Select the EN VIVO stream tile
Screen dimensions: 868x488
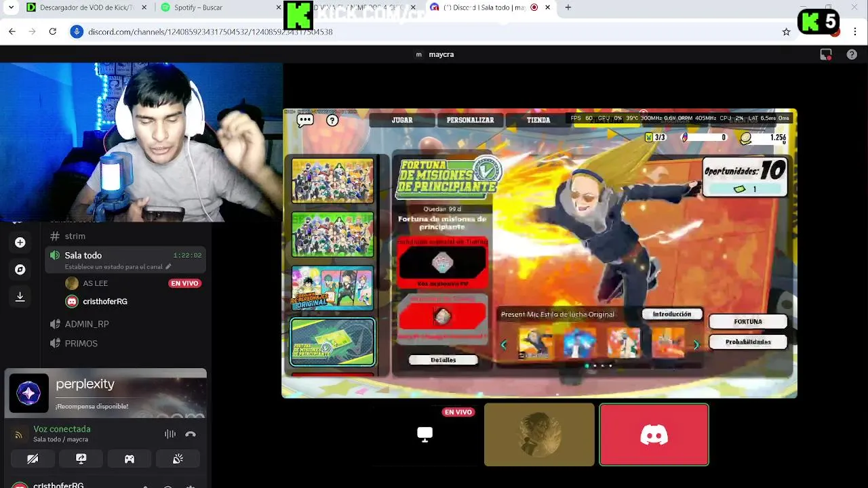(x=425, y=434)
